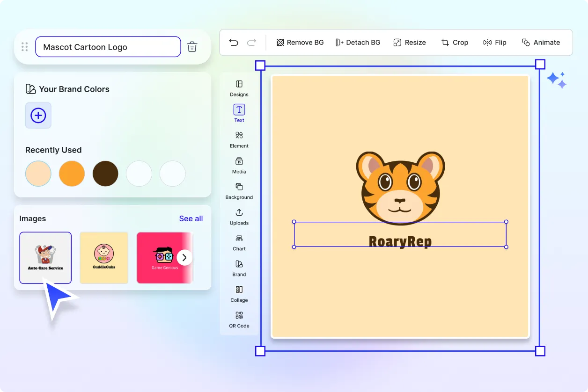
Task: Select the Auto Care Service thumbnail
Action: point(45,258)
